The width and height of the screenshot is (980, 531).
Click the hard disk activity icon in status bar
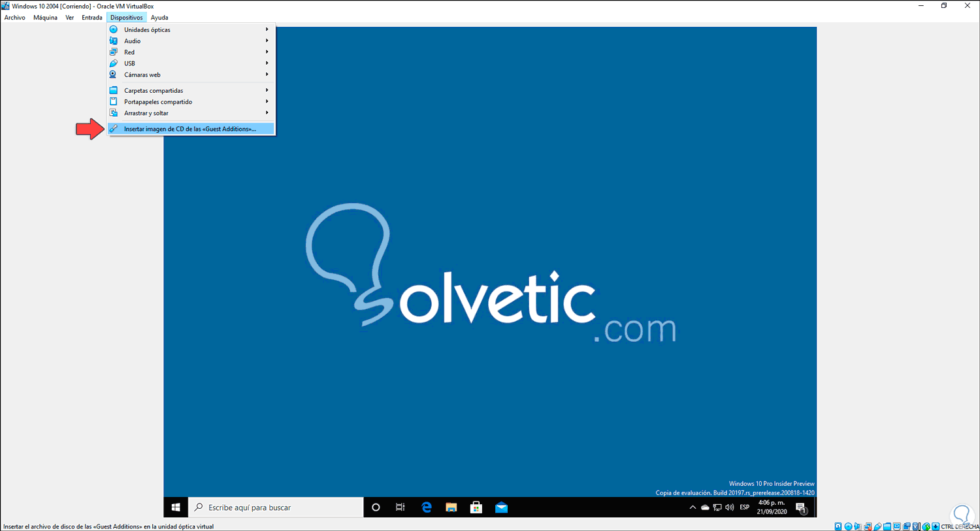pos(838,526)
